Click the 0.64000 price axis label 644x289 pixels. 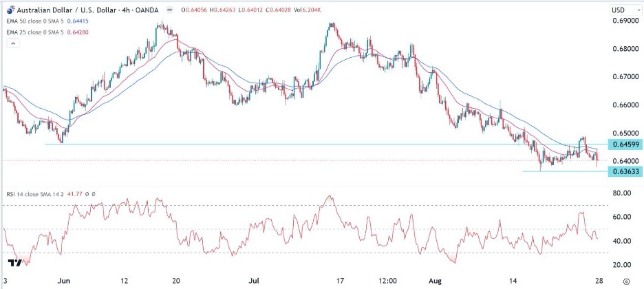pos(626,161)
